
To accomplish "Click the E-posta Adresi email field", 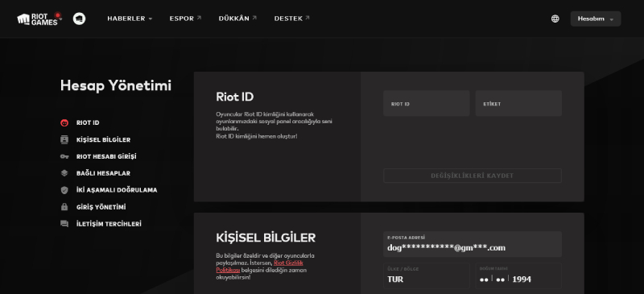I will pos(473,244).
